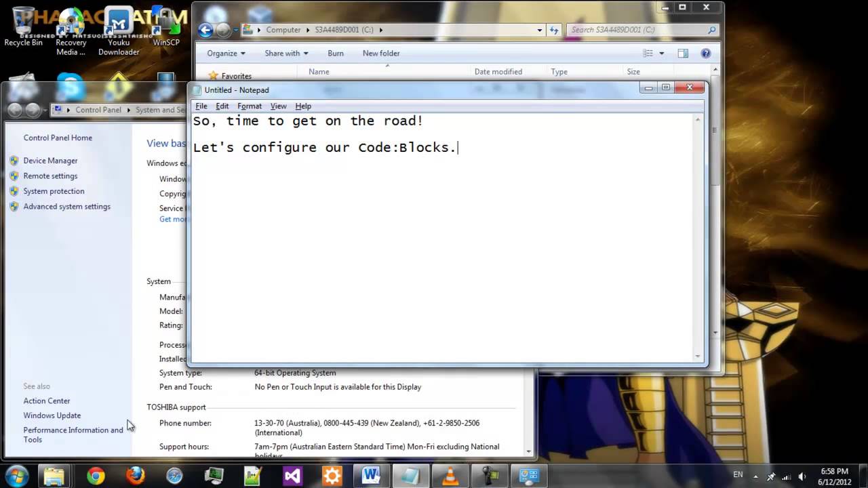Open Advanced system settings link

[66, 207]
